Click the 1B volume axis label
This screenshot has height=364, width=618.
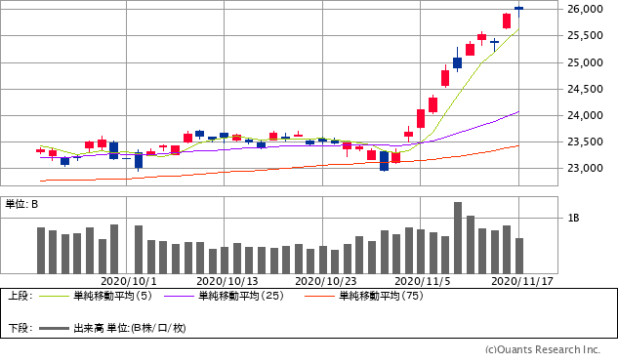pyautogui.click(x=573, y=218)
